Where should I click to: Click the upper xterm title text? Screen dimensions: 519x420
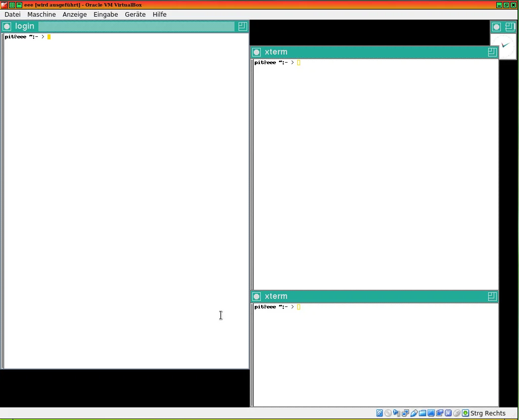[x=276, y=52]
